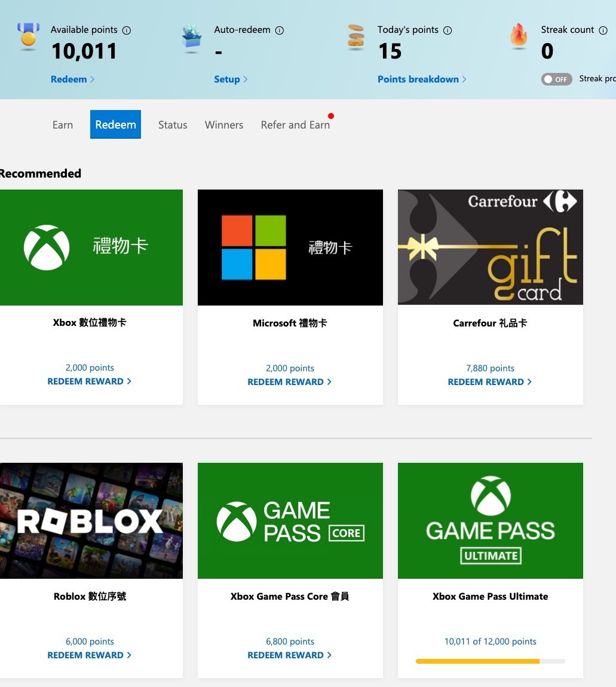
Task: Click the "7,880 points" price text
Action: [x=491, y=368]
